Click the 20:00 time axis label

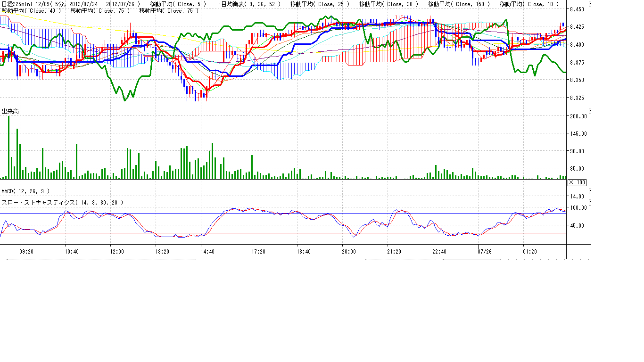pyautogui.click(x=349, y=252)
